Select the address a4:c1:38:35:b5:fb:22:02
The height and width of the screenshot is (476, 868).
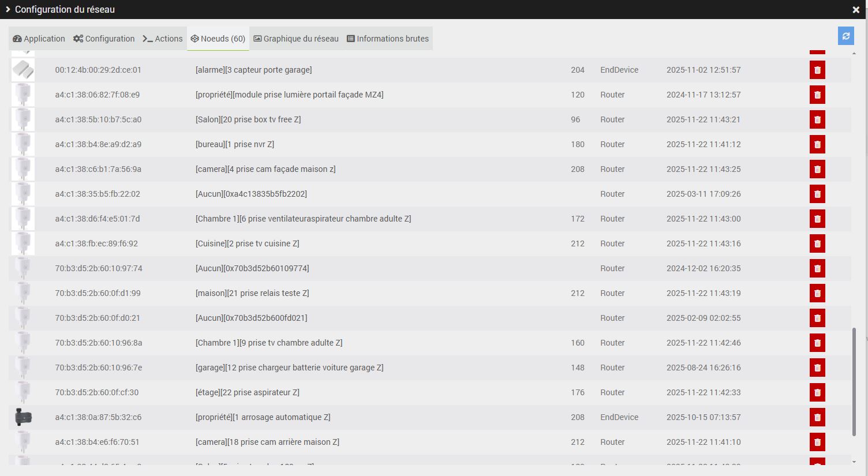pyautogui.click(x=98, y=194)
